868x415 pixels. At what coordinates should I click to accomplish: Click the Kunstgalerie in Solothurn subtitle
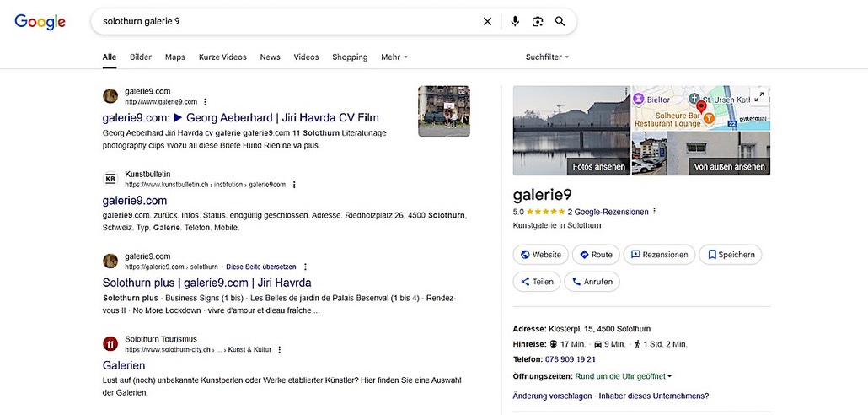557,225
